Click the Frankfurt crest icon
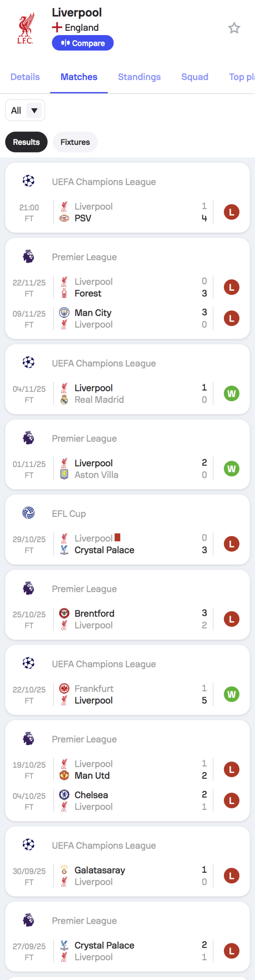Screen dimensions: 255x980 pos(64,688)
